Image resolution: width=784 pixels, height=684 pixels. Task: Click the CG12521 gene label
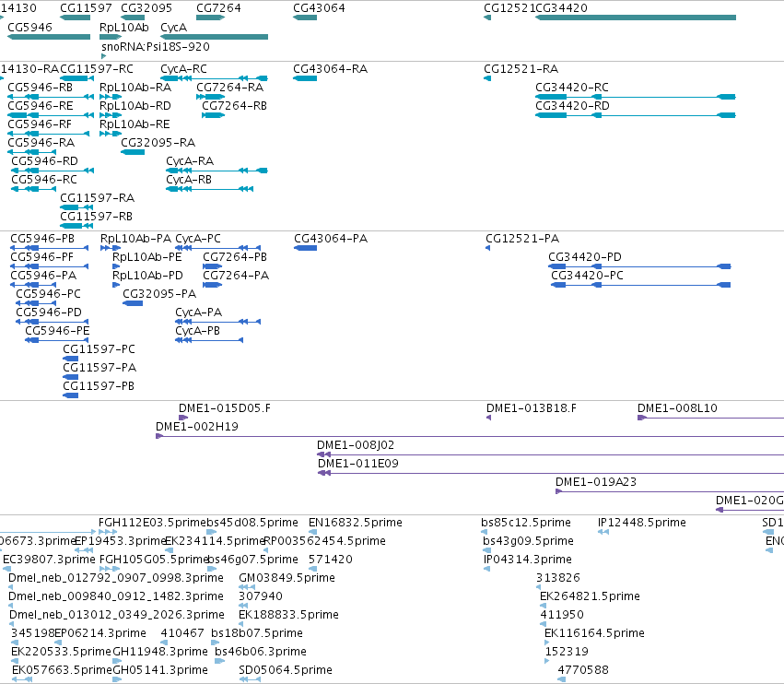click(509, 8)
